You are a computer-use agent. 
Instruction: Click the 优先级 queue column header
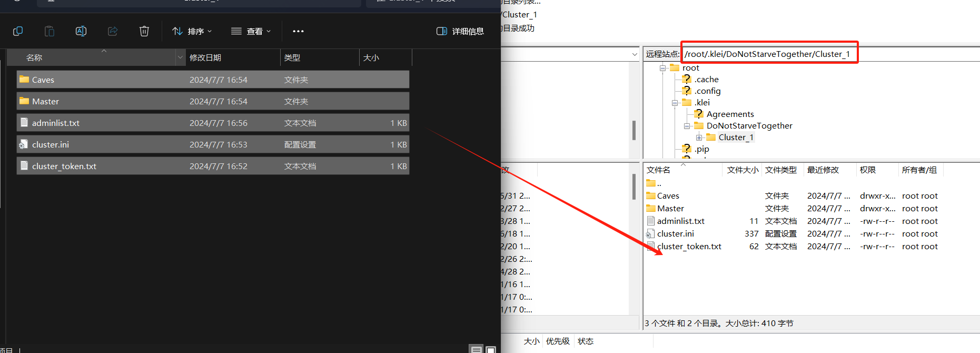coord(558,341)
